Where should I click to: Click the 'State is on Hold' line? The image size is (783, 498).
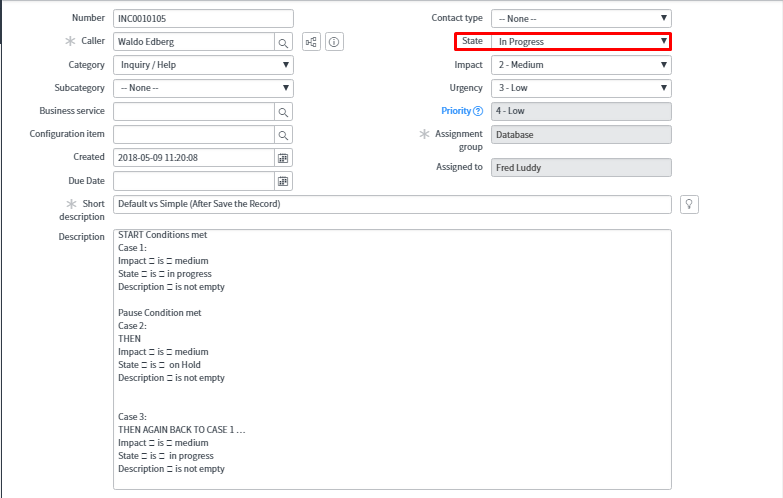(x=159, y=365)
